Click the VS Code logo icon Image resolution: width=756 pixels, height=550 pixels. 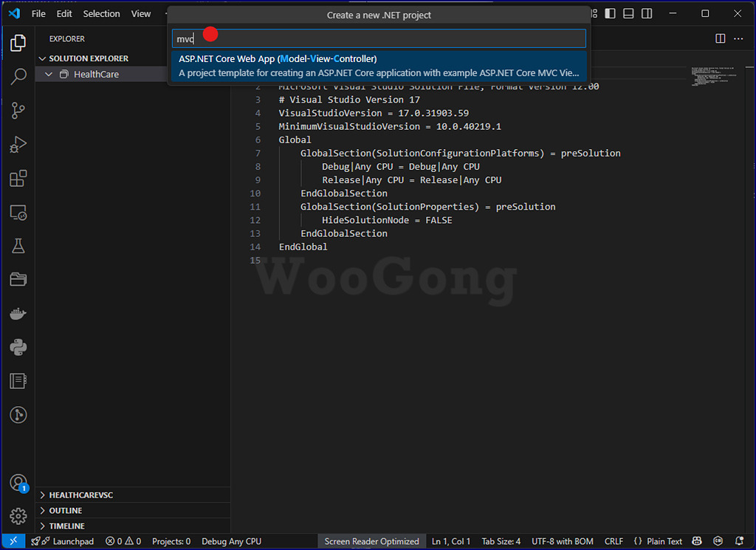[x=14, y=13]
